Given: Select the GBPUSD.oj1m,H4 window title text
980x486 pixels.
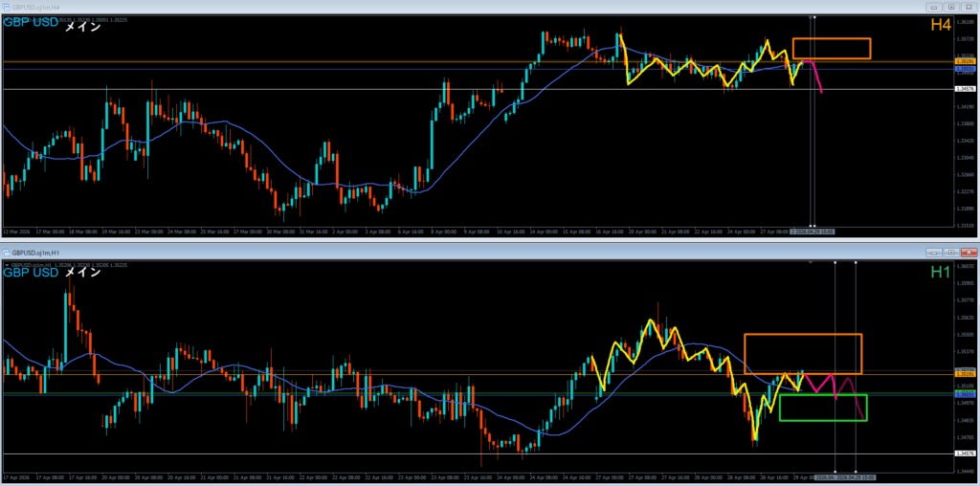Looking at the screenshot, I should (33, 7).
